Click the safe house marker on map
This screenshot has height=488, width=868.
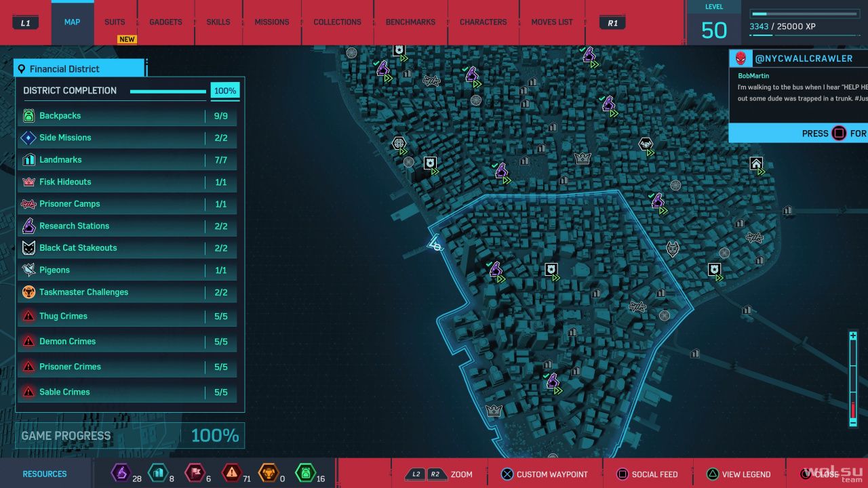pyautogui.click(x=756, y=164)
